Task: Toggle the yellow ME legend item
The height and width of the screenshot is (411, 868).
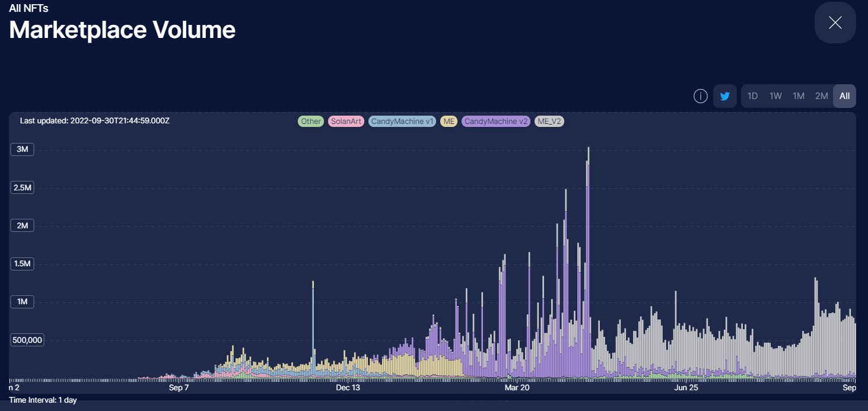Action: click(x=449, y=122)
